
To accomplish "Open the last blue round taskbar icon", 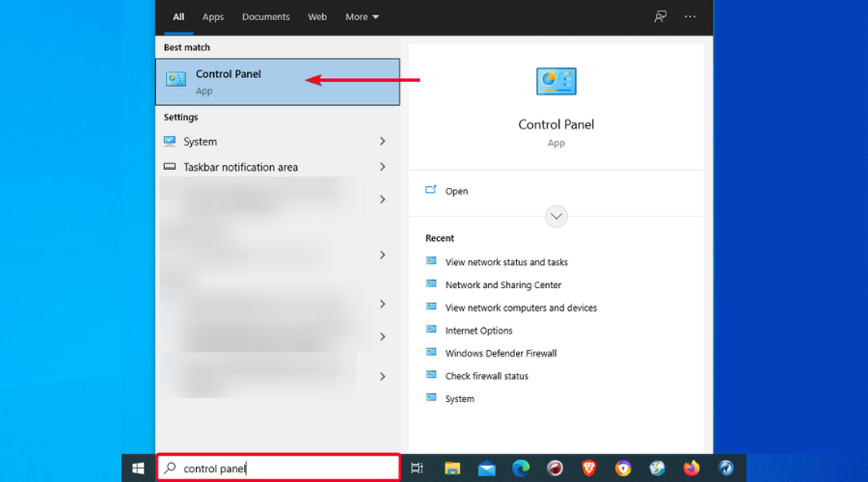I will click(725, 469).
